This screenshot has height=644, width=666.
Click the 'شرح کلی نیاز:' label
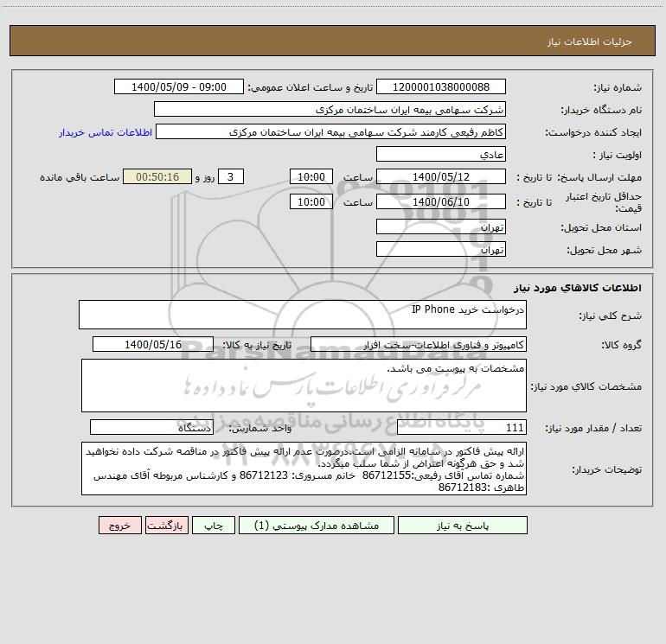611,316
